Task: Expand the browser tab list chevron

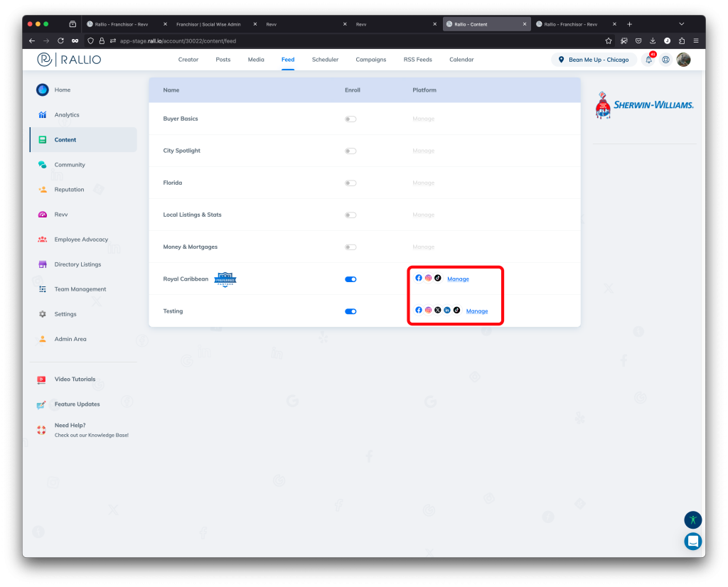Action: [x=681, y=23]
